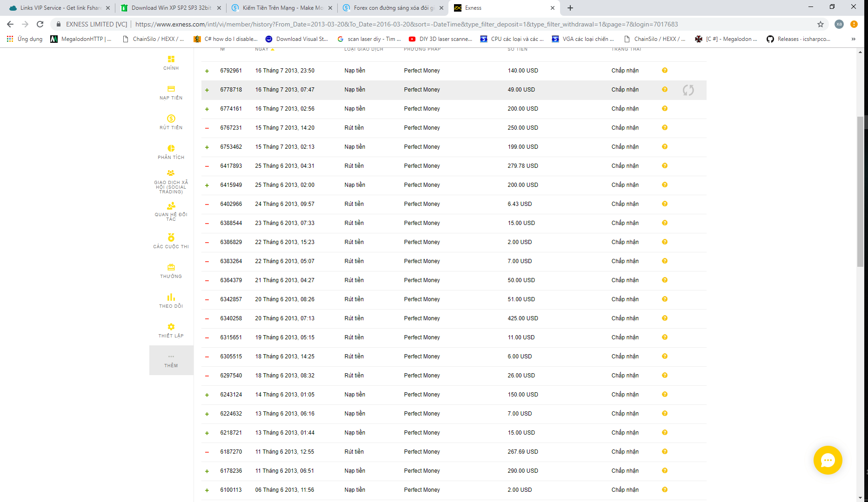
Task: Click the page vertical scrollbar thumb
Action: click(860, 191)
